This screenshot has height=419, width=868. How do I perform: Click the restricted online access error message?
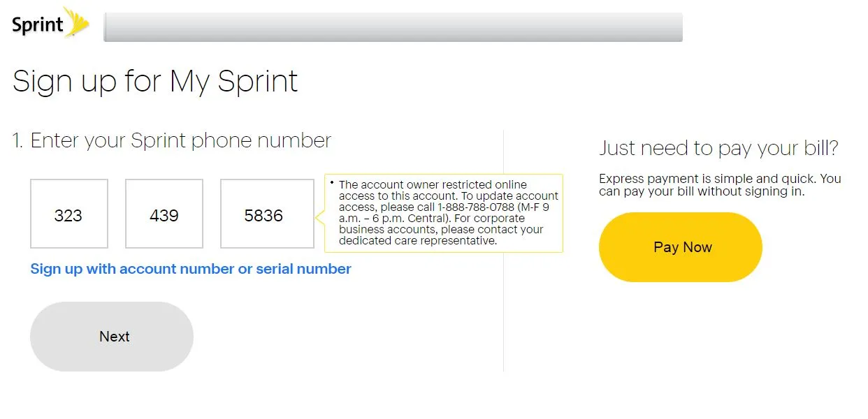point(449,213)
